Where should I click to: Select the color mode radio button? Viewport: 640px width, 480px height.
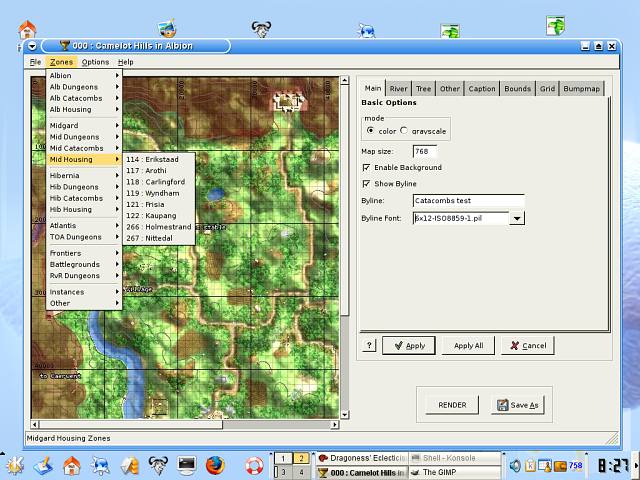pos(370,130)
